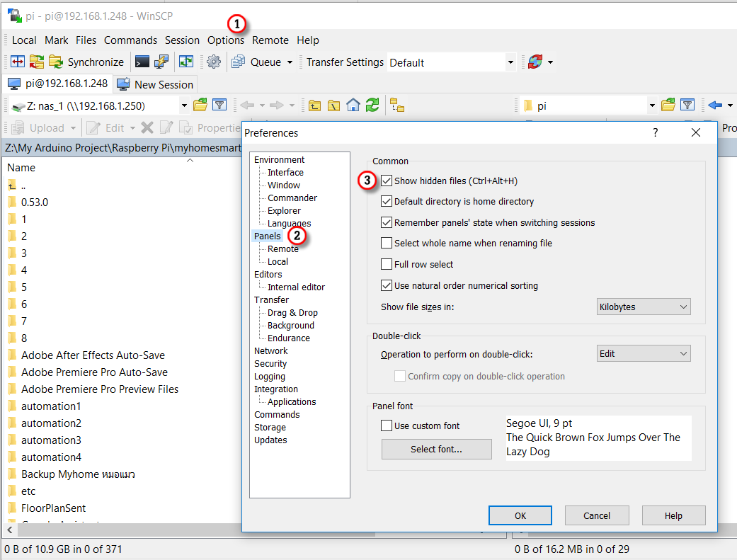The width and height of the screenshot is (737, 560).
Task: Click the Edit button in local toolbar
Action: 106,128
